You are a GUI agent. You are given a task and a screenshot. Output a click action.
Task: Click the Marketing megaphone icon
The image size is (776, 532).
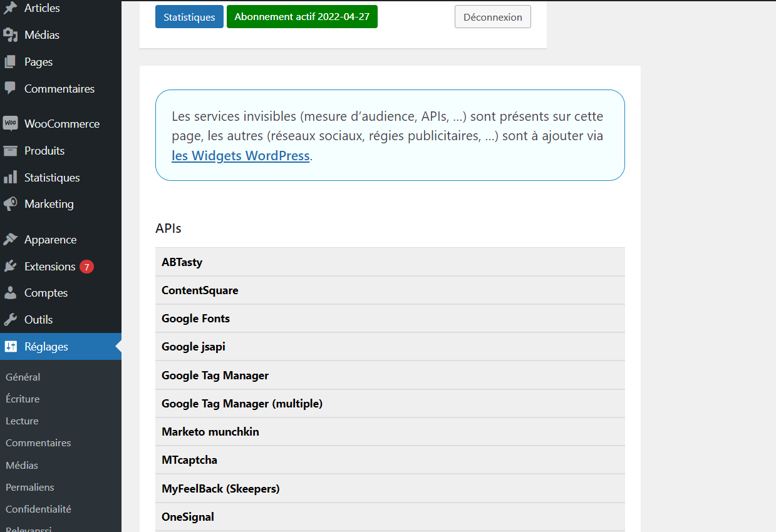10,204
